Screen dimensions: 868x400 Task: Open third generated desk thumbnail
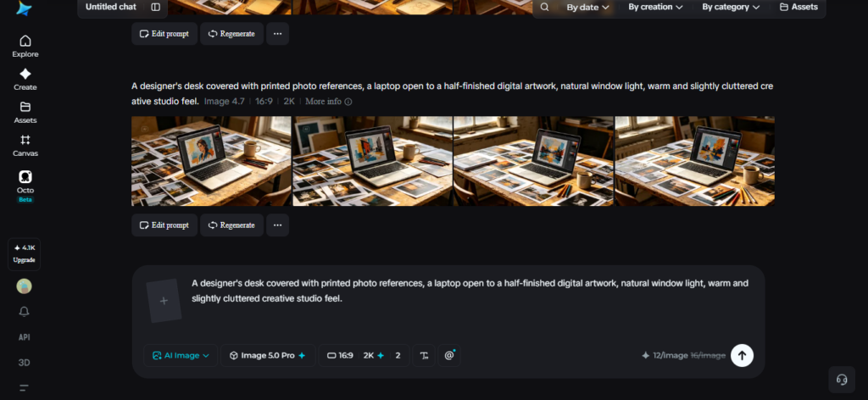point(534,161)
